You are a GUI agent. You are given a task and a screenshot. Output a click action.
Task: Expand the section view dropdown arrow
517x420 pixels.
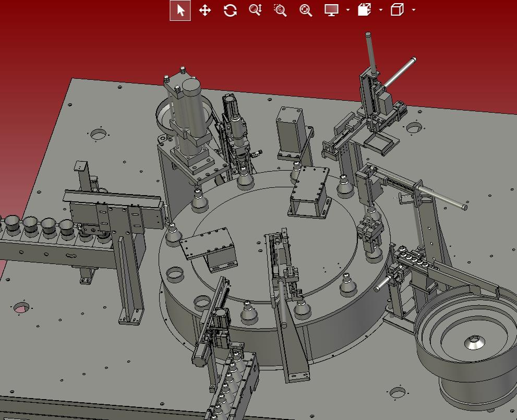(381, 10)
